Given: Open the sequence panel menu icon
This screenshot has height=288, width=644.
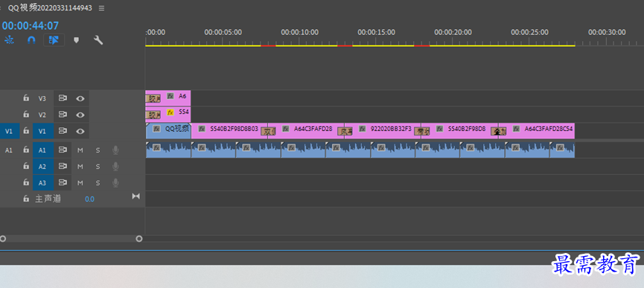Looking at the screenshot, I should (x=101, y=8).
